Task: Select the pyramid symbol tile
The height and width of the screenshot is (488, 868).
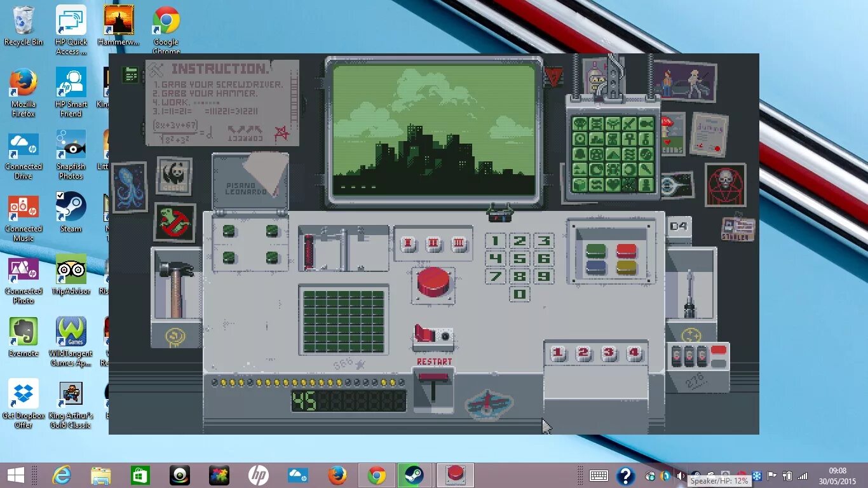Action: tap(613, 154)
